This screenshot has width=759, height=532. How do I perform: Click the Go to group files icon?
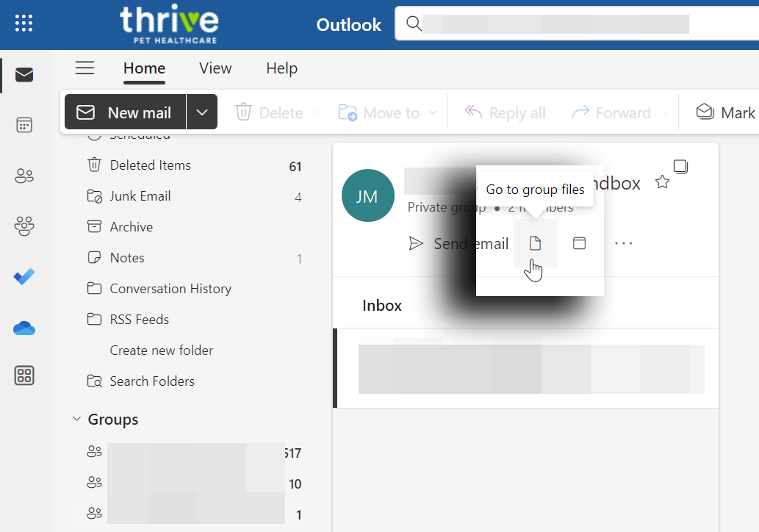point(536,243)
